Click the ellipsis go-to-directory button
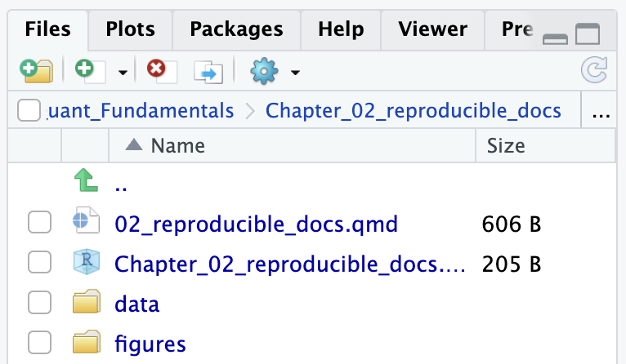 pyautogui.click(x=601, y=110)
